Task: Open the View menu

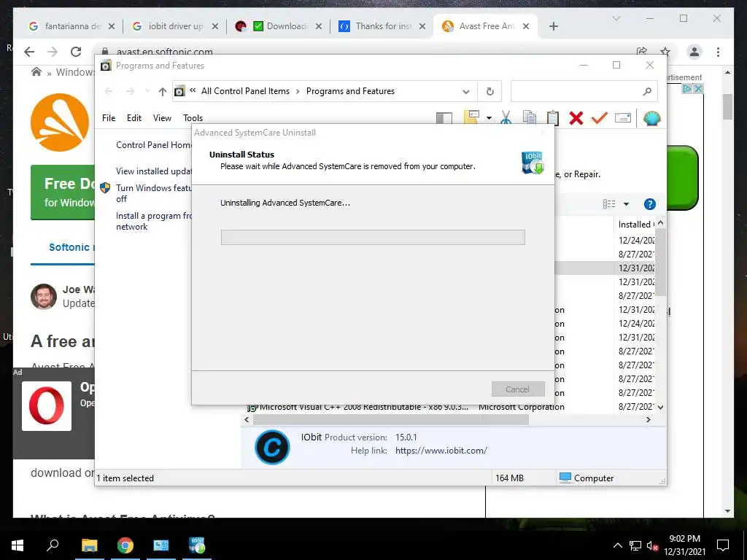Action: [x=162, y=118]
